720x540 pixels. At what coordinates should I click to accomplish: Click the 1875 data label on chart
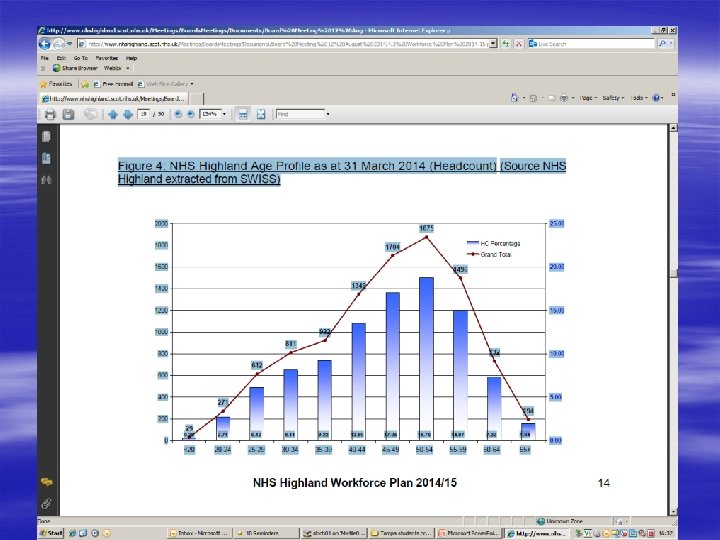[x=426, y=228]
